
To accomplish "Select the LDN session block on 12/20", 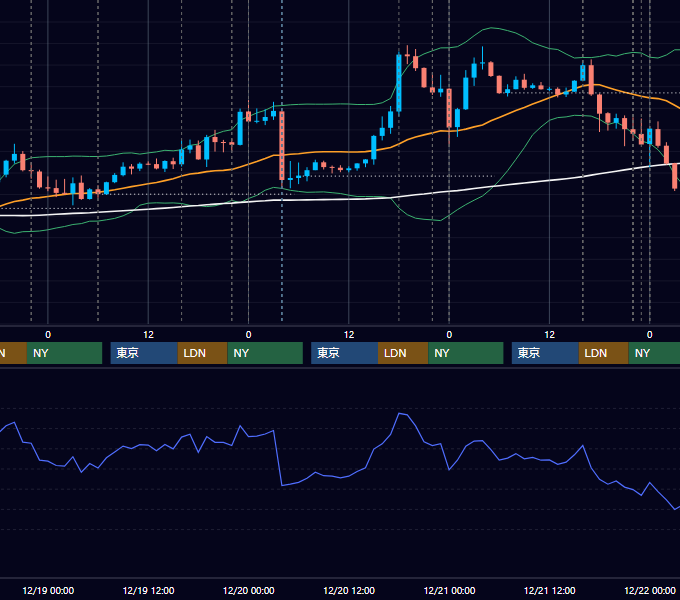I will [403, 353].
